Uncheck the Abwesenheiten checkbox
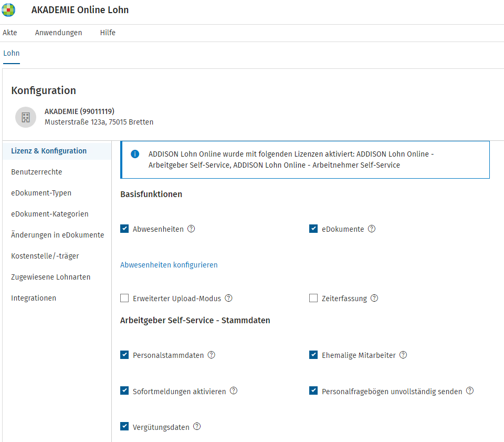This screenshot has width=504, height=442. click(124, 229)
